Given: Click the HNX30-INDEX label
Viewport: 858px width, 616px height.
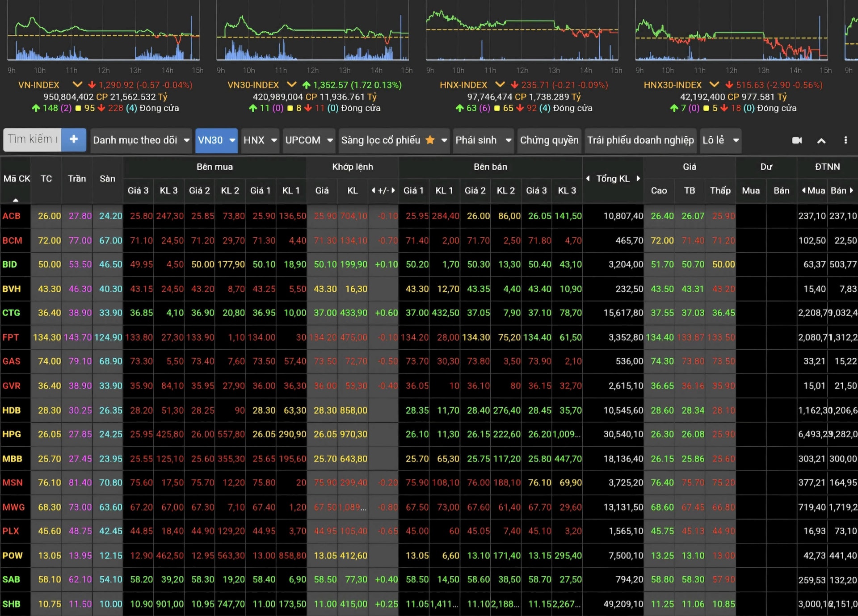Looking at the screenshot, I should coord(673,85).
